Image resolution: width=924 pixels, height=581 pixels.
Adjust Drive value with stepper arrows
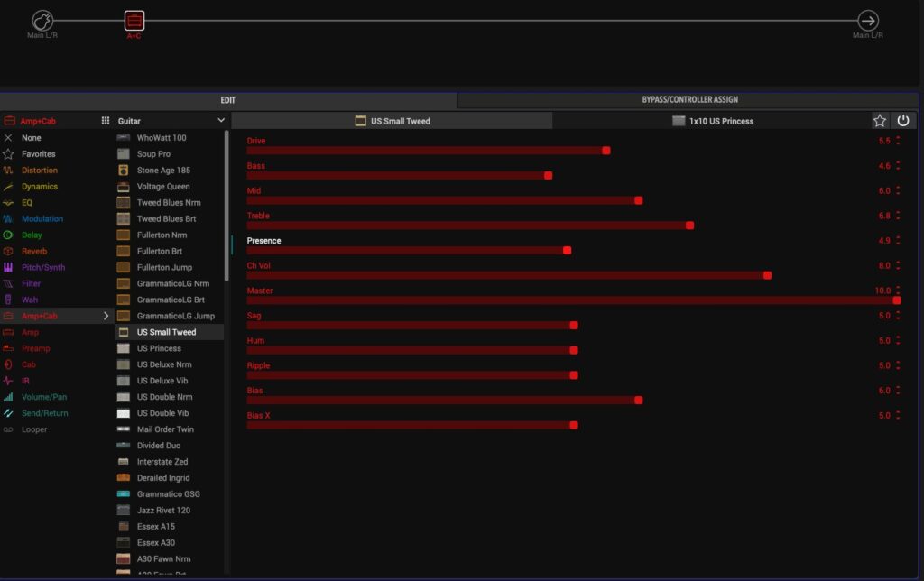click(x=898, y=142)
